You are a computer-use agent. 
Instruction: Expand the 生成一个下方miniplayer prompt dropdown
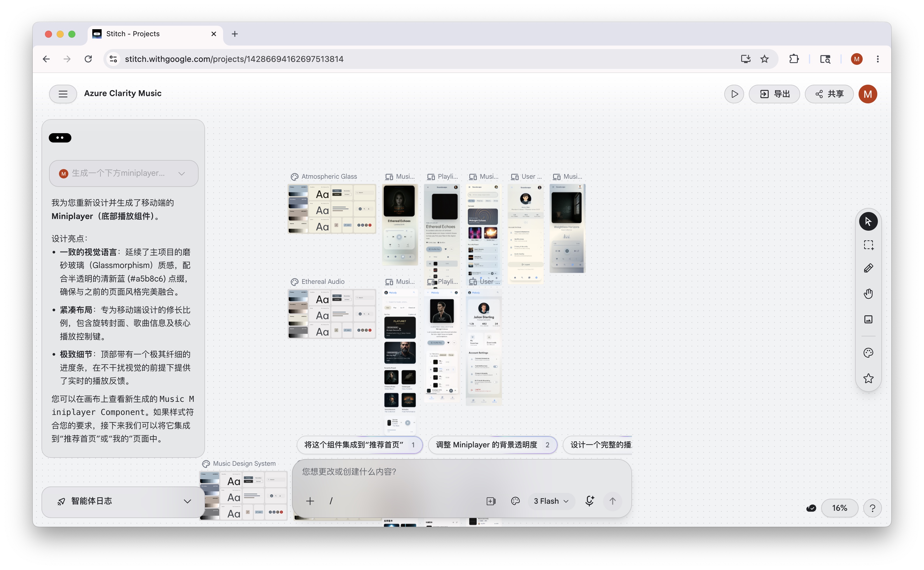(124, 173)
